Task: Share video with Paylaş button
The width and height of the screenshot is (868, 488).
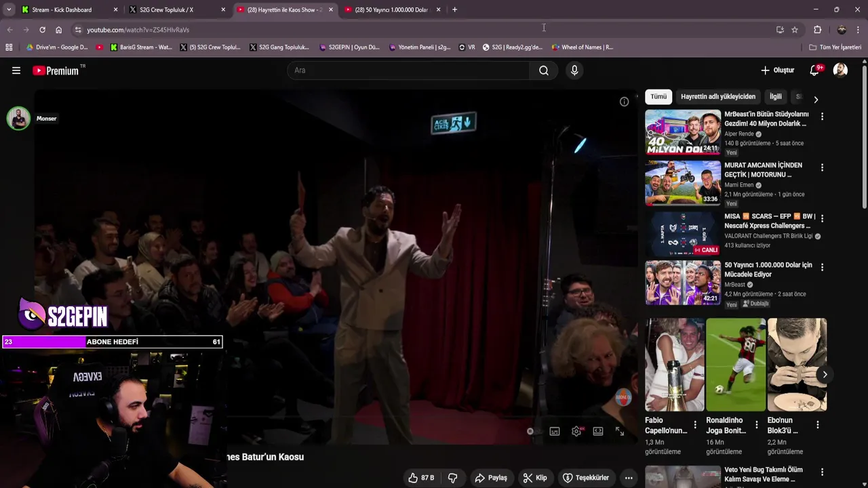Action: point(491,478)
